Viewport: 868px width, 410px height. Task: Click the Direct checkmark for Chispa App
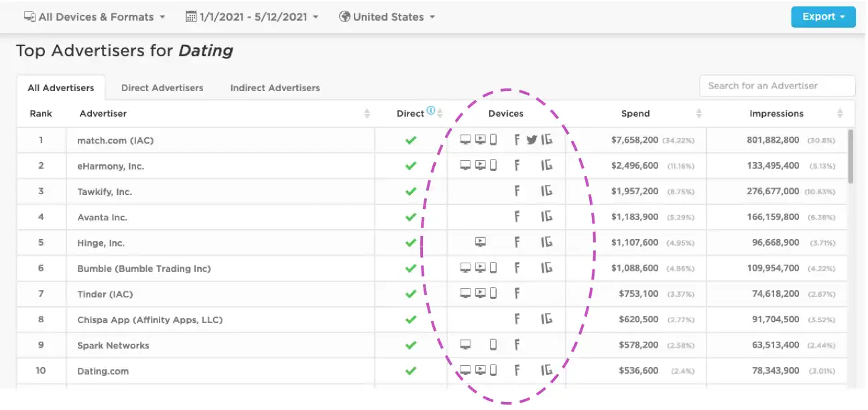click(x=411, y=320)
